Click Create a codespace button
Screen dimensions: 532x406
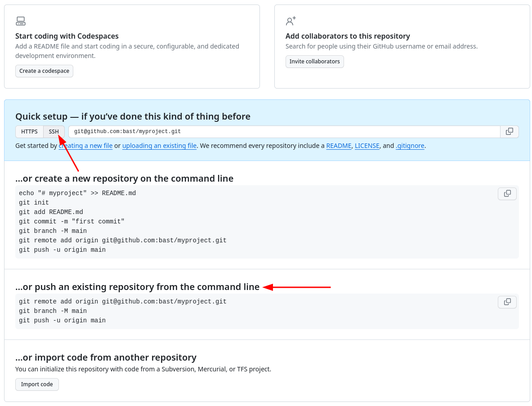pyautogui.click(x=44, y=71)
